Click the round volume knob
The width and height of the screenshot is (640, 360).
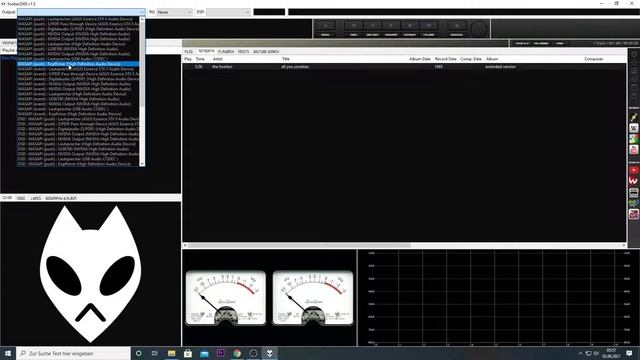pyautogui.click(x=479, y=29)
